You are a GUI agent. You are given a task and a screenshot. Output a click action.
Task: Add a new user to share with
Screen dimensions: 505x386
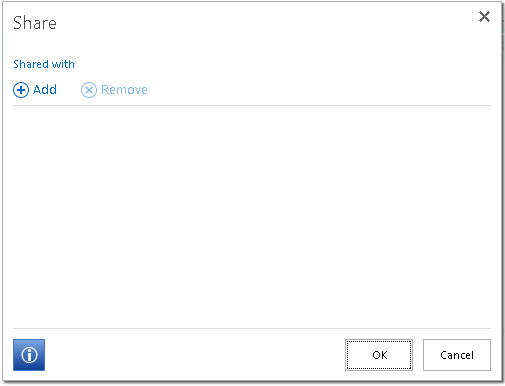point(35,90)
